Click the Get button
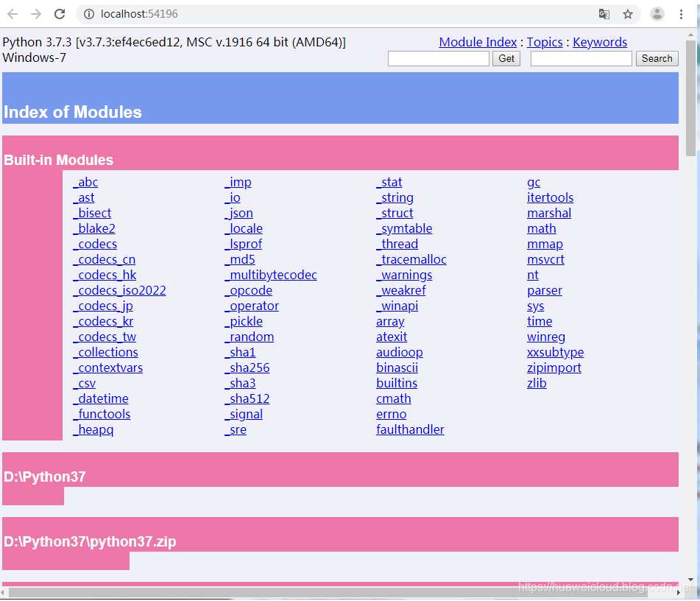 coord(506,58)
